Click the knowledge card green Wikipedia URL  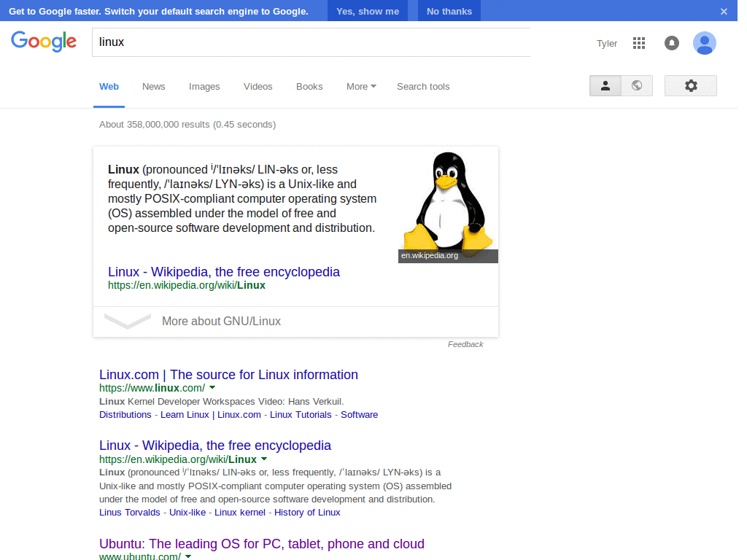[186, 285]
